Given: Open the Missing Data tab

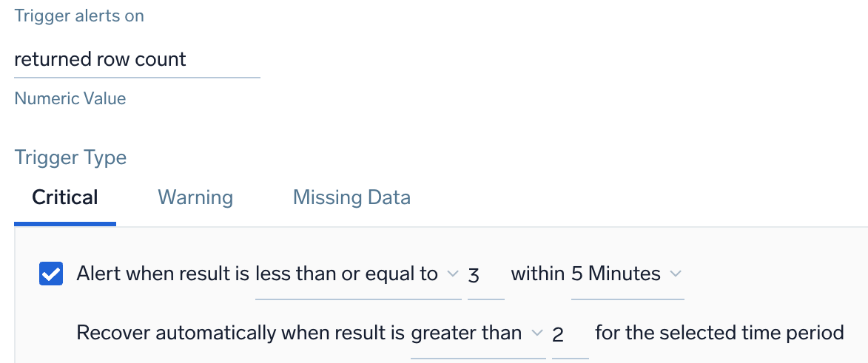Looking at the screenshot, I should [351, 198].
